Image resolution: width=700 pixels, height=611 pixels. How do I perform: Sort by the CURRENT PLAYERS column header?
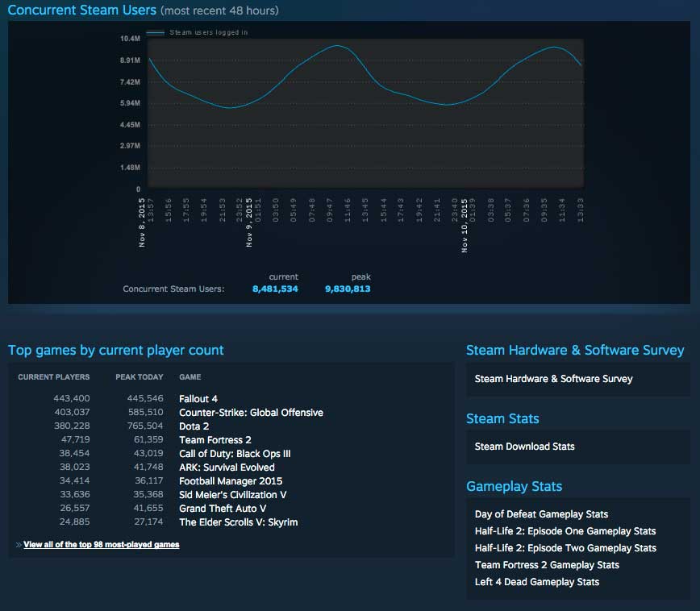click(55, 376)
